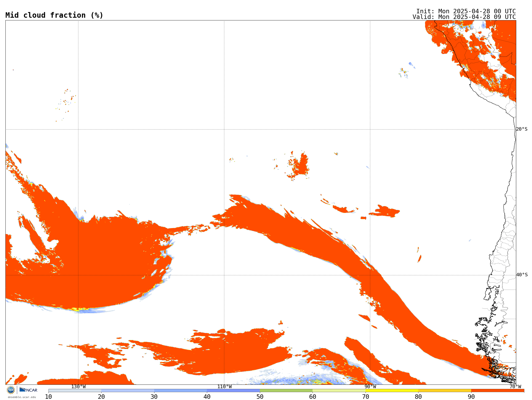Click the colorbar label 10
Viewport: 532px width, 400px height.
(x=49, y=397)
